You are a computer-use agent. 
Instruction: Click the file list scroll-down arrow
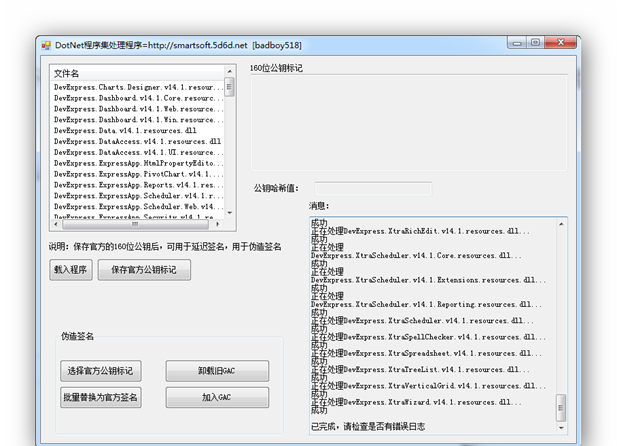pyautogui.click(x=230, y=213)
